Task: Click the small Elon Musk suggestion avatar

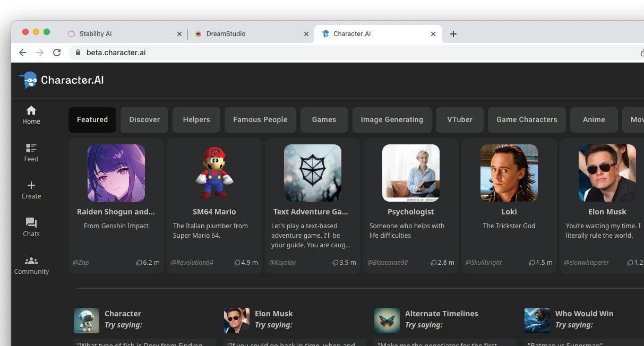Action: (237, 321)
